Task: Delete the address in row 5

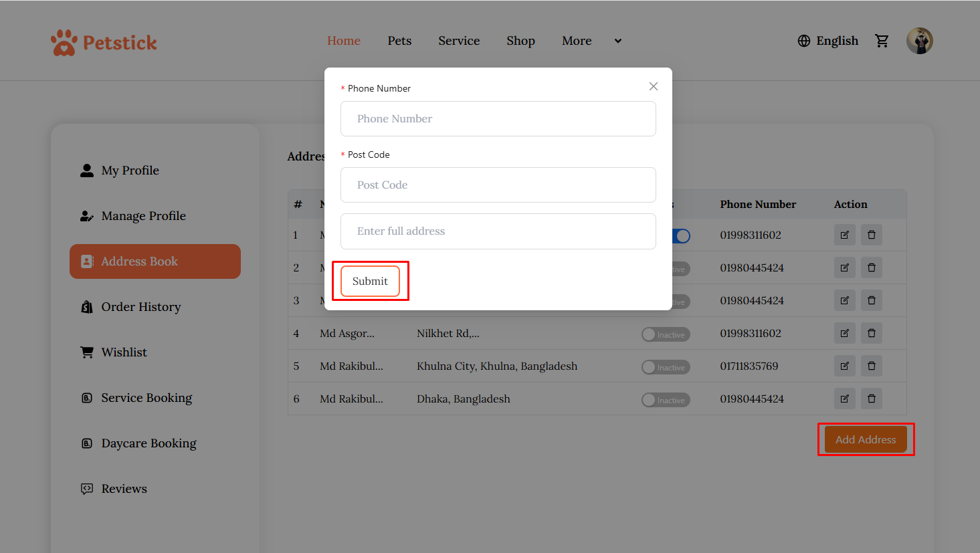Action: point(871,366)
